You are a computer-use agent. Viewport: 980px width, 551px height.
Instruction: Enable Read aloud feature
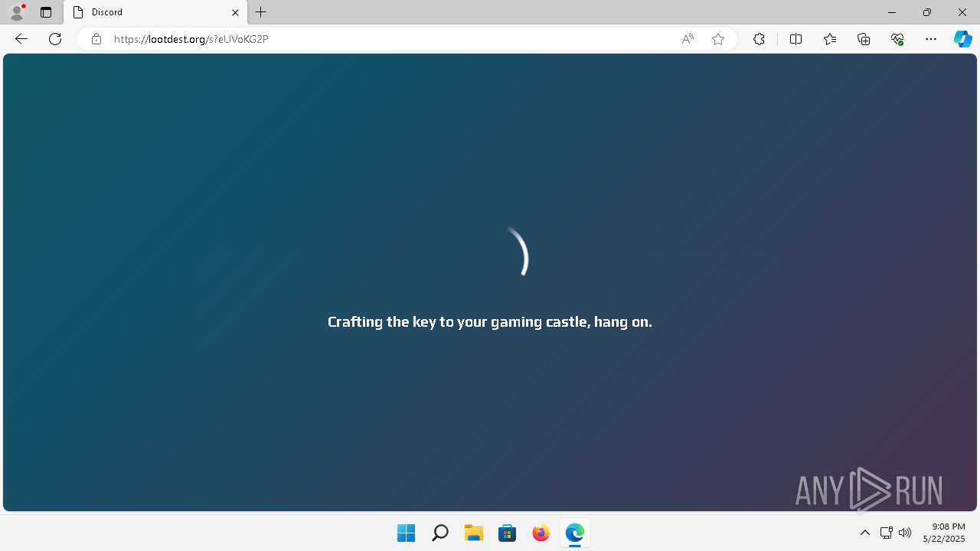[x=688, y=39]
